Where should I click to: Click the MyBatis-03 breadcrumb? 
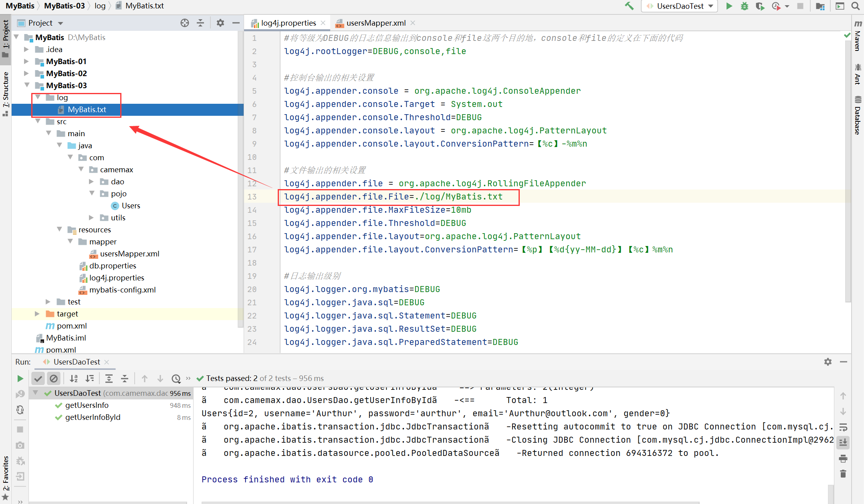click(64, 6)
